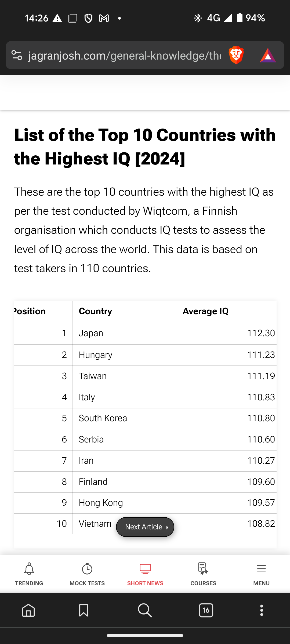Tap the Country column header
The height and width of the screenshot is (644, 290).
(x=95, y=311)
